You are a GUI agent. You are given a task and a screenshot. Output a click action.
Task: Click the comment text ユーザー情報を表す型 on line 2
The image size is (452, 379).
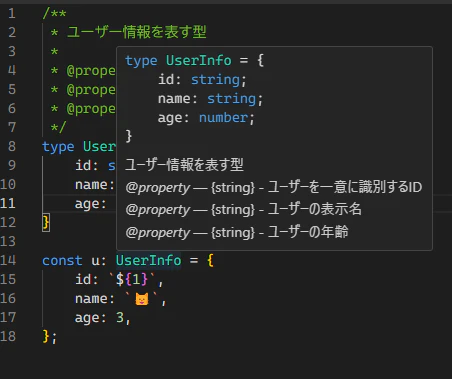click(137, 32)
